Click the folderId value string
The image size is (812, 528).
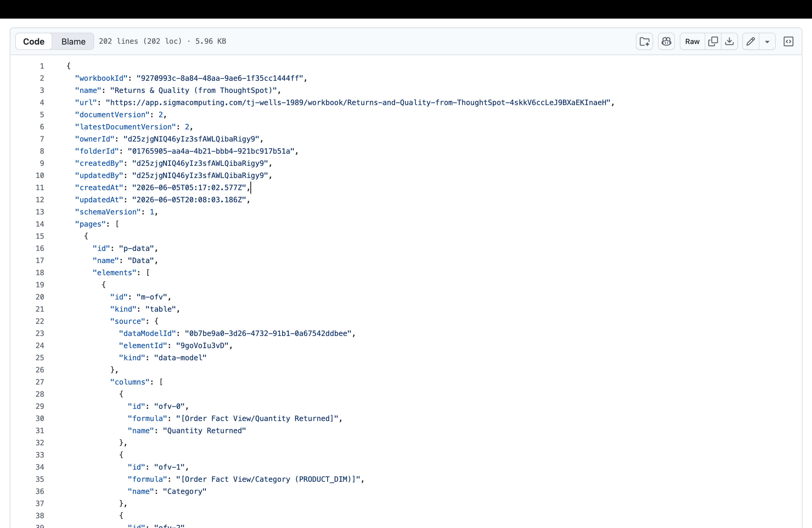coord(211,151)
